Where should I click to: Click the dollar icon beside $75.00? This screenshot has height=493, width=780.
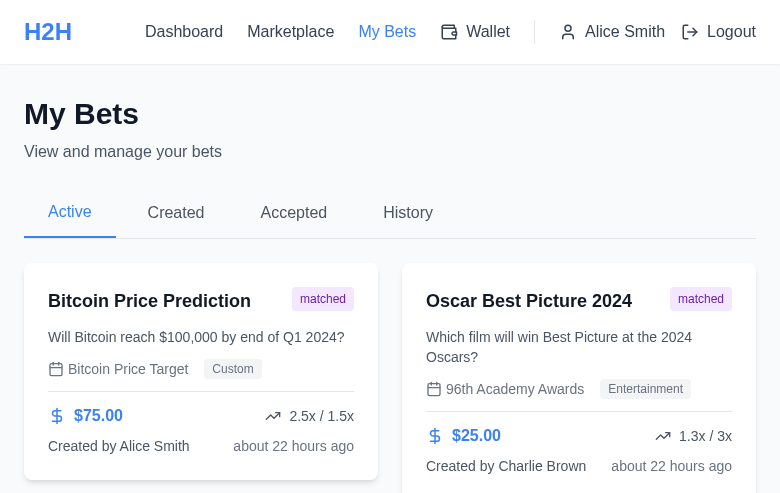coord(57,416)
